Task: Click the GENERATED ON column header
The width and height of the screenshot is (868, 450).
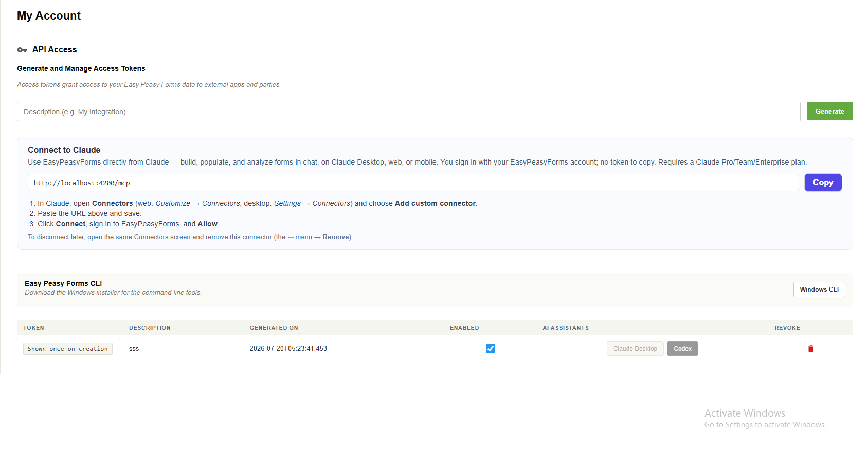Action: tap(274, 328)
